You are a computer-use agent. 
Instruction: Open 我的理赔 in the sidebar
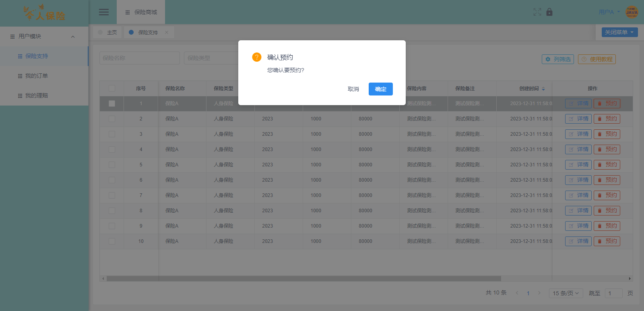(44, 95)
